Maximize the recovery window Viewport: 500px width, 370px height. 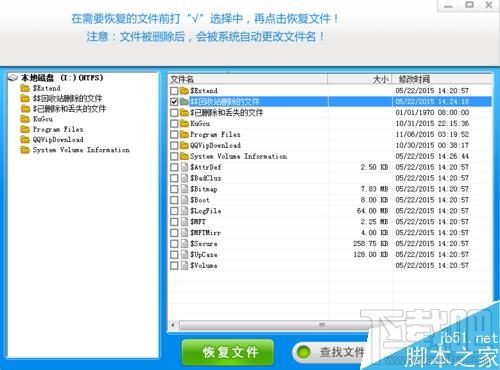pos(469,5)
